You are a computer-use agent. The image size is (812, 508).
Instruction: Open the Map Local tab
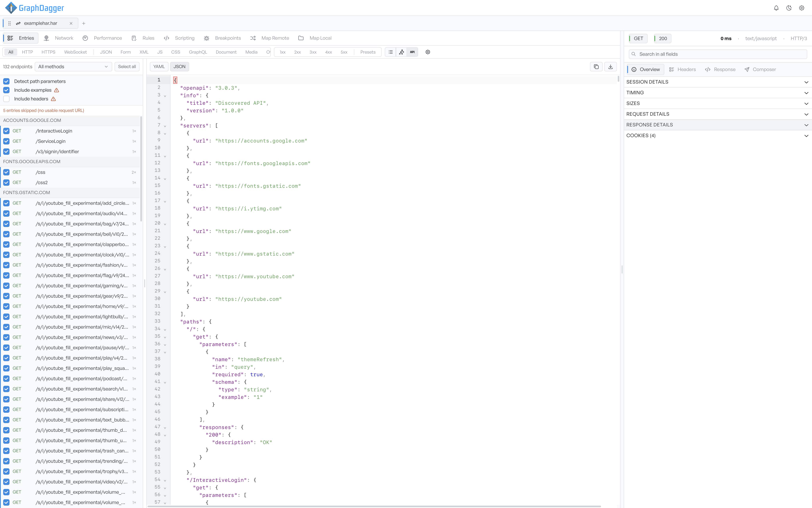[315, 38]
